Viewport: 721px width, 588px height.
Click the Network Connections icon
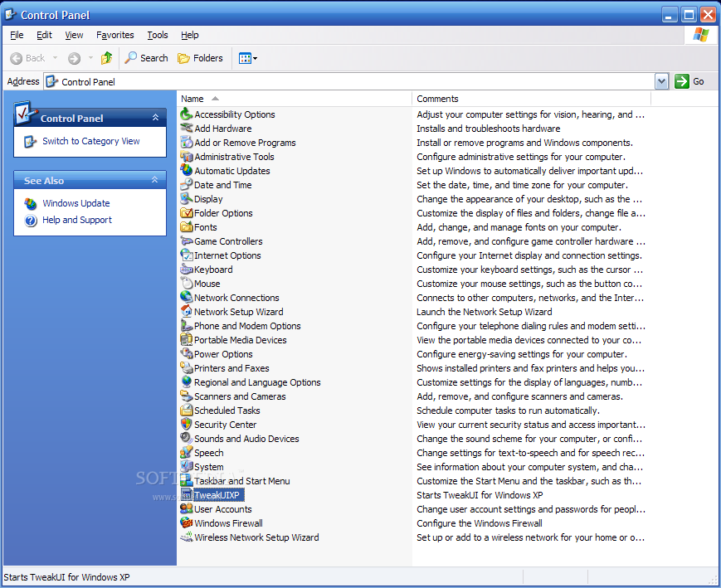(186, 298)
